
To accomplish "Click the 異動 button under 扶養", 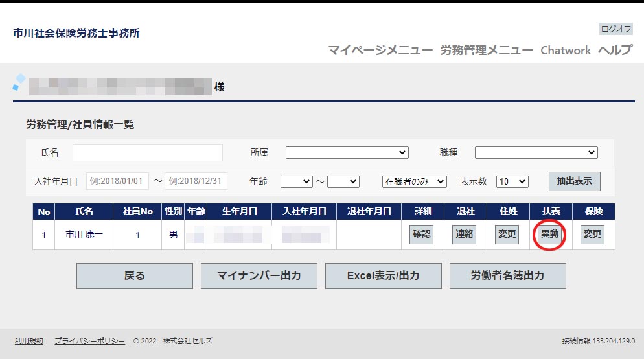I will pos(549,235).
